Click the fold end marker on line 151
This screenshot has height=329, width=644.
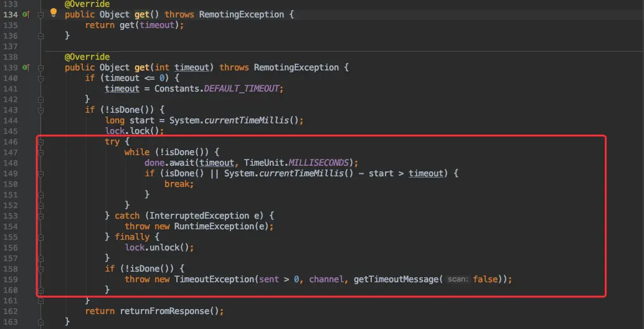pos(40,194)
